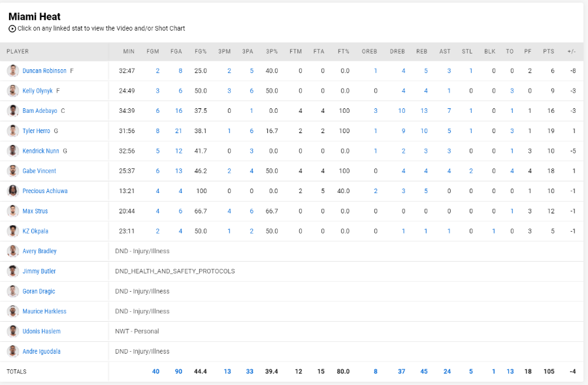
Task: Click Jimmy Butler's headshot thumbnail
Action: pos(13,271)
